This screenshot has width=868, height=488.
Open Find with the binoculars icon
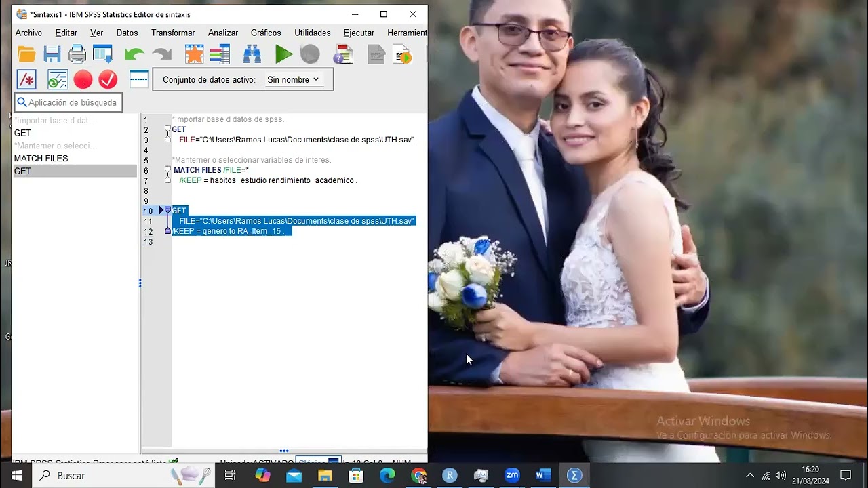click(252, 55)
